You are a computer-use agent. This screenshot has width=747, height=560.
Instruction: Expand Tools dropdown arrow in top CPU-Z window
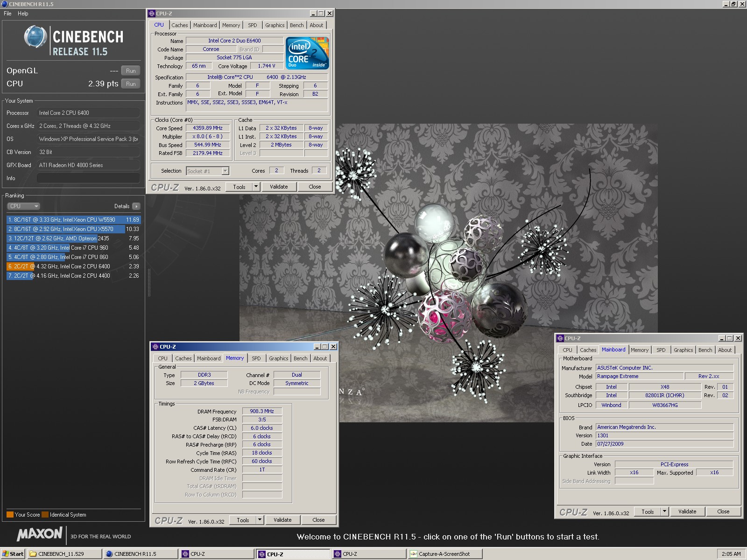pyautogui.click(x=256, y=187)
